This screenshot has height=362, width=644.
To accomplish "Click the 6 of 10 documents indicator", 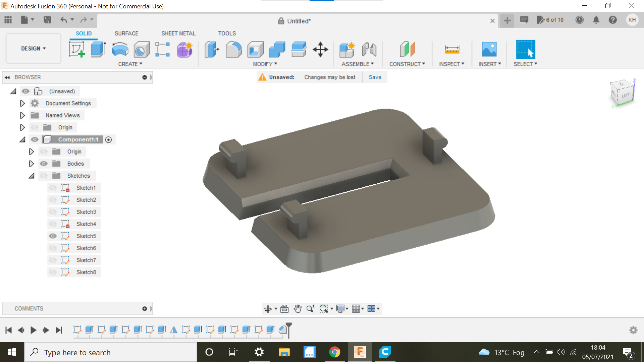I will [x=550, y=20].
